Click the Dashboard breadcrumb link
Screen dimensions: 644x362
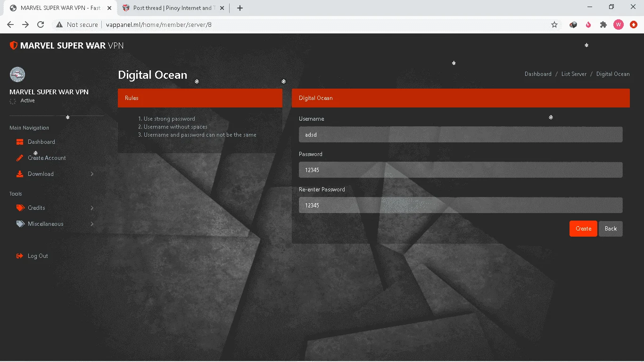[x=538, y=74]
